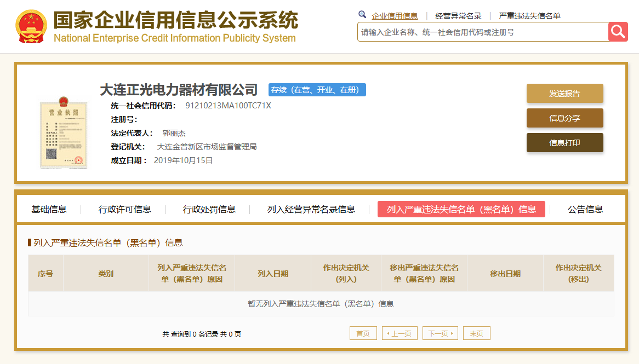Click the small magnifier icon beside 企业信用信息
The image size is (639, 364).
[x=362, y=15]
